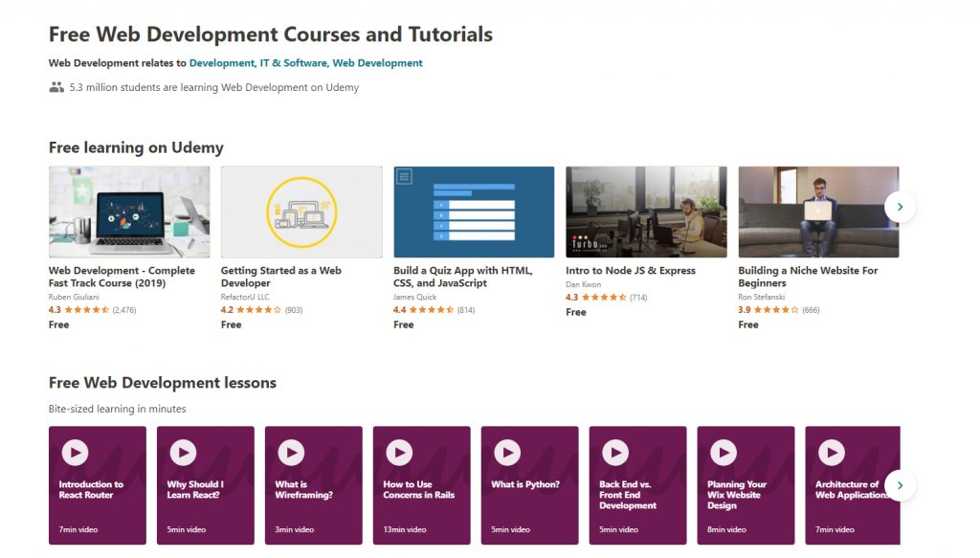The image size is (980, 558).
Task: Click Bite-sized learning in minutes subtitle
Action: [118, 409]
